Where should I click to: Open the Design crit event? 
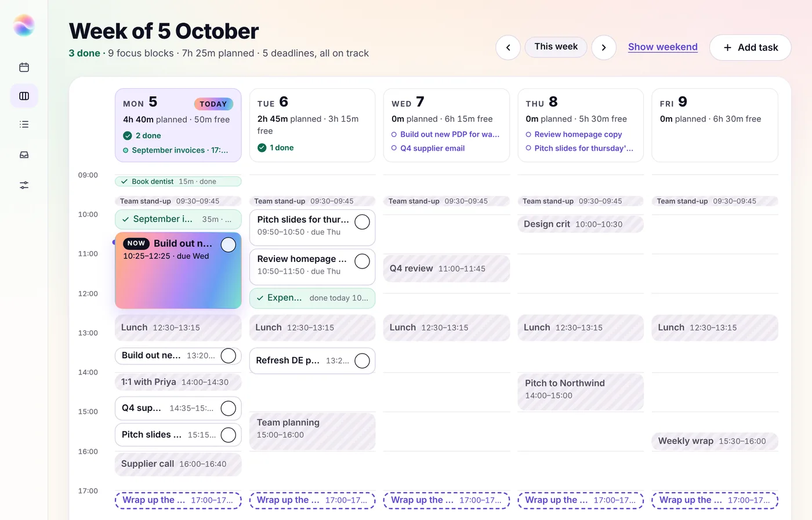(581, 224)
